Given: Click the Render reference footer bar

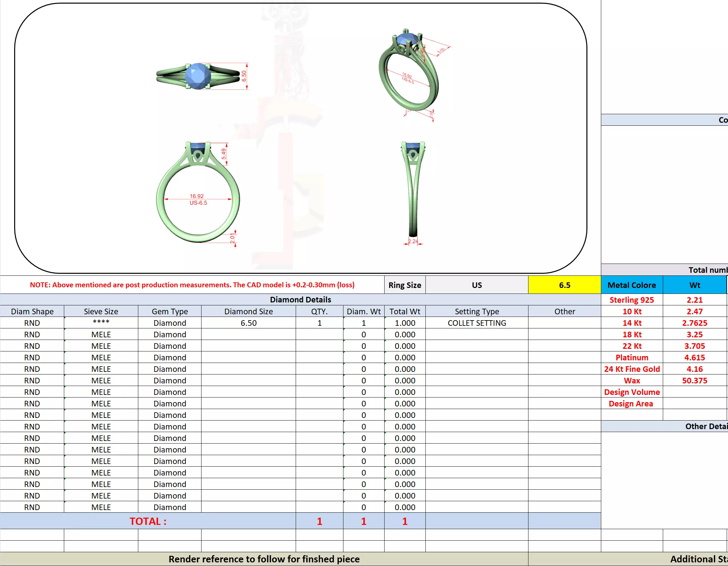Looking at the screenshot, I should coord(264,559).
